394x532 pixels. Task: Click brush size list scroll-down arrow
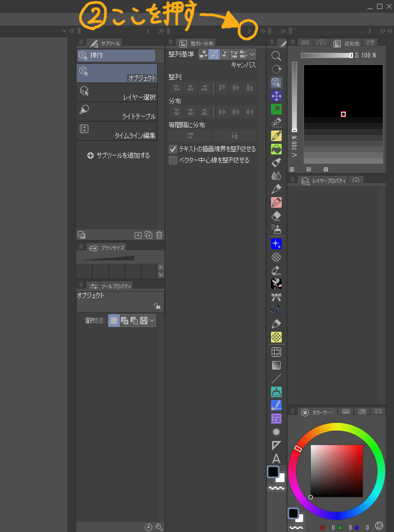[x=161, y=275]
